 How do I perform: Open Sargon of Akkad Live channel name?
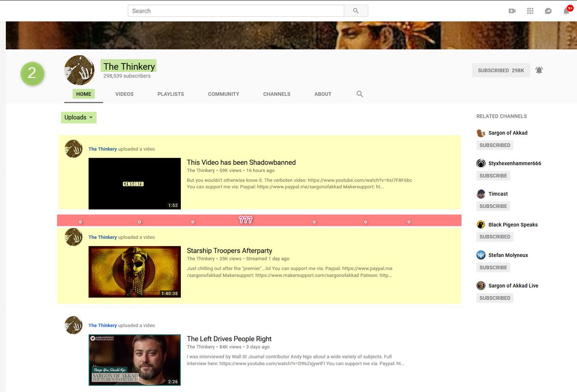coord(514,286)
